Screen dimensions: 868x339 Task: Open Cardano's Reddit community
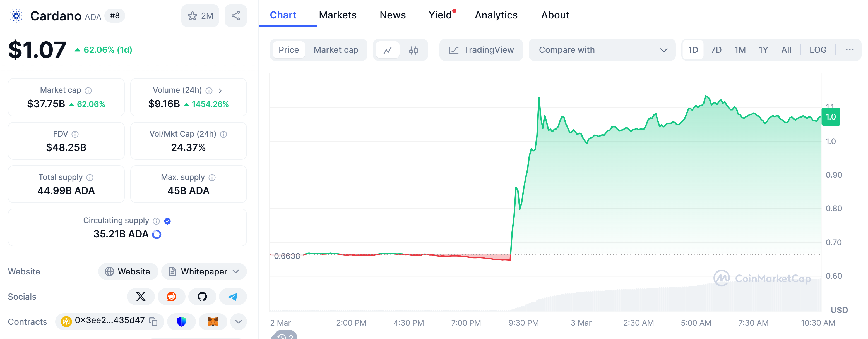[x=172, y=297]
